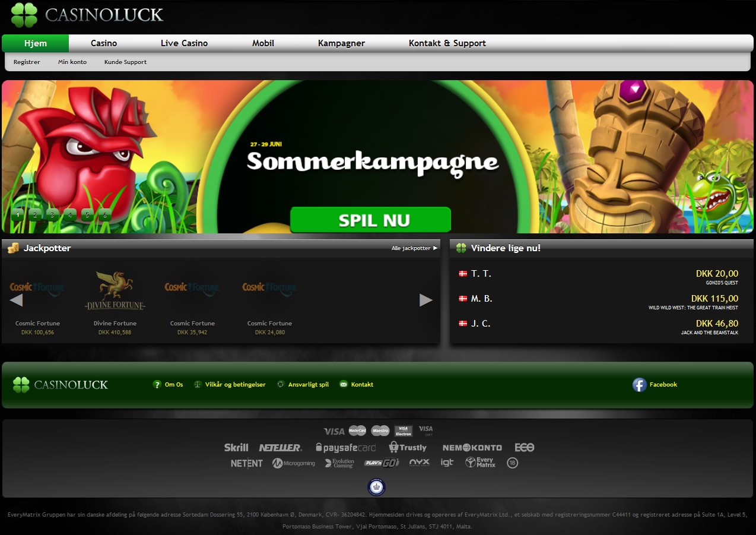Image resolution: width=756 pixels, height=535 pixels.
Task: Click the green SPIL NU button
Action: 371,220
